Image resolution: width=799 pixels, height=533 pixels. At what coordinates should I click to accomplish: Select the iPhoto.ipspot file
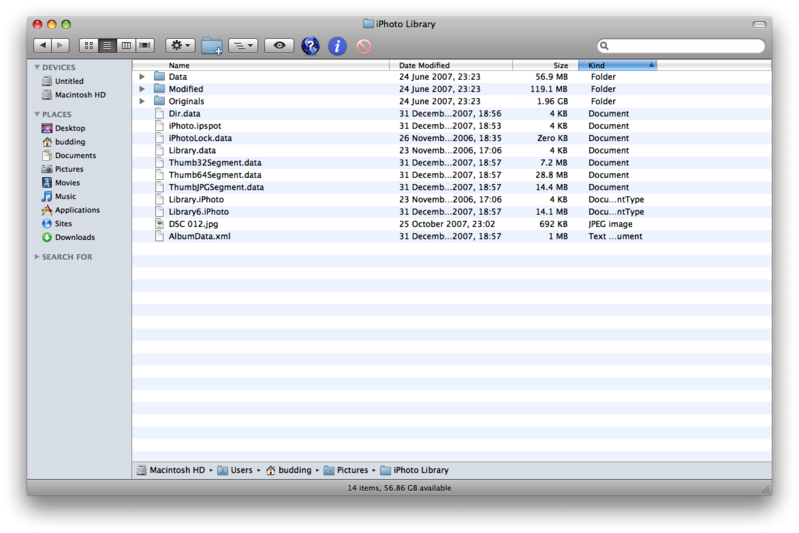pos(451,126)
